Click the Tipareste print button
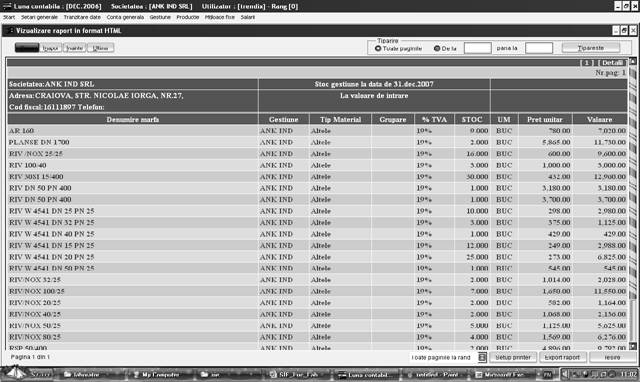The width and height of the screenshot is (640, 382). pyautogui.click(x=591, y=48)
